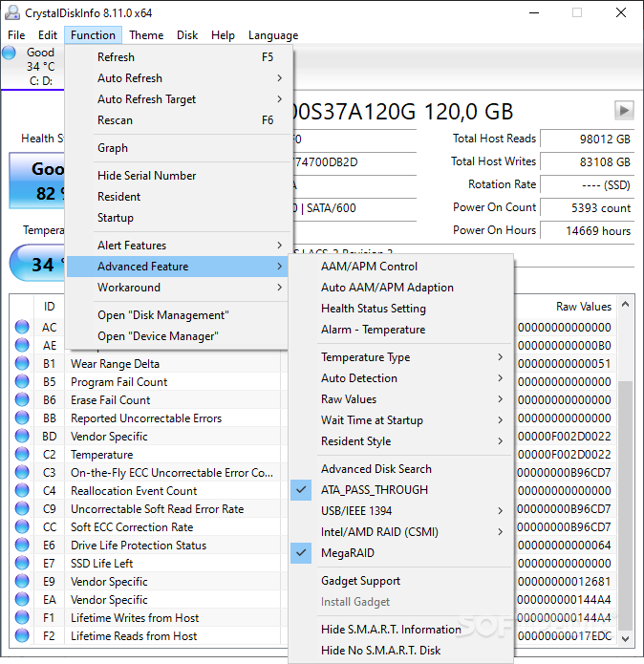Screen dimensions: 644x664
Task: Toggle Hide No S.M.A.R.T. Disk
Action: [x=401, y=651]
